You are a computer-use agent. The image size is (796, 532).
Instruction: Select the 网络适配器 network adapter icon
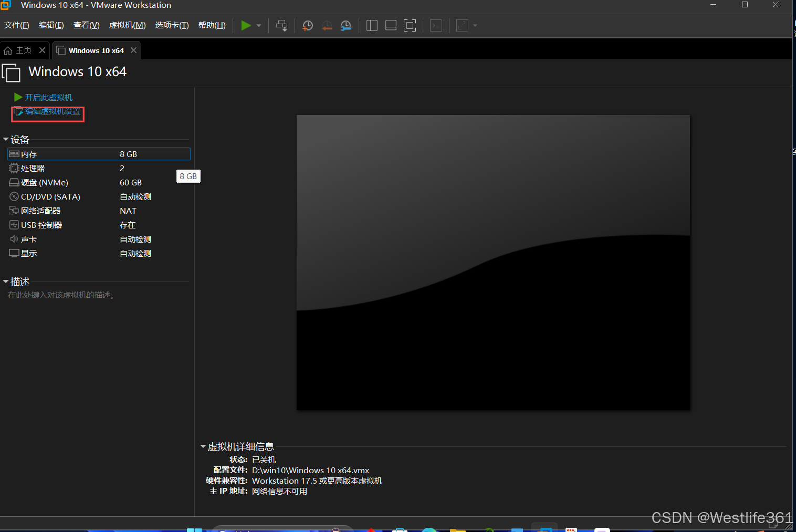tap(14, 210)
